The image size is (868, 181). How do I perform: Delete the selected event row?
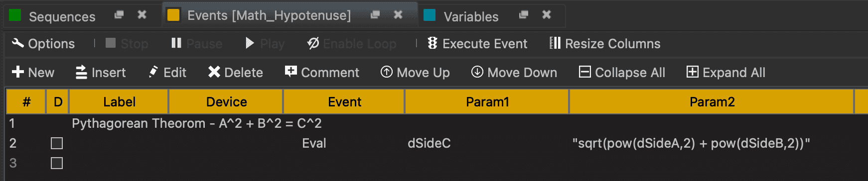236,73
